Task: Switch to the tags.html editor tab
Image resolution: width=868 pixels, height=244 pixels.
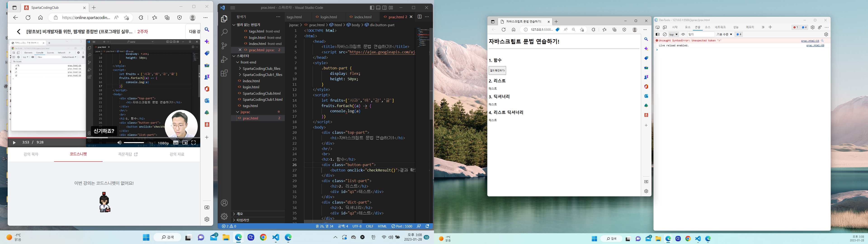Action: click(x=298, y=17)
